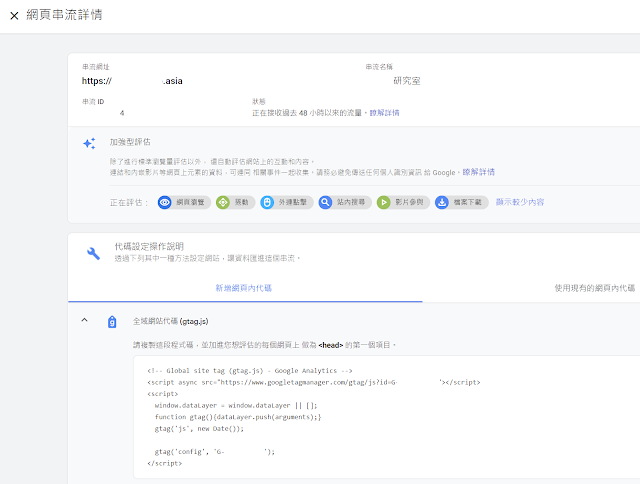Click the 代碼設定操作說明 heading
The image size is (640, 484).
149,246
